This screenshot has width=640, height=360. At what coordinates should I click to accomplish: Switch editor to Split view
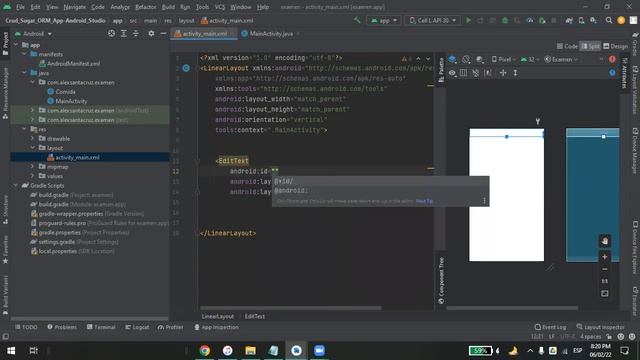pyautogui.click(x=590, y=46)
